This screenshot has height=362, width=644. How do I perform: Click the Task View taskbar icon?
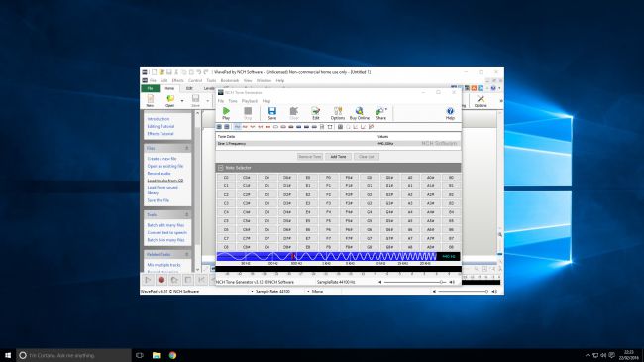(140, 355)
